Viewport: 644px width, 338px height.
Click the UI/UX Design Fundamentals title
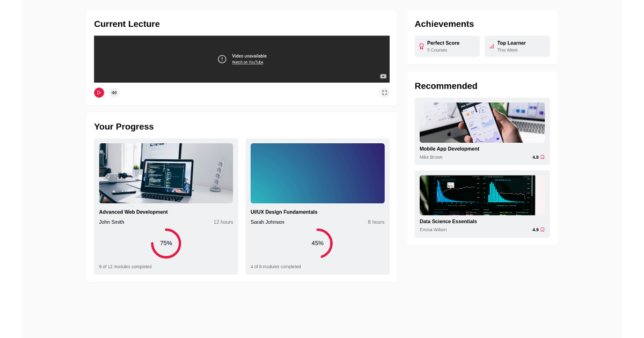click(x=284, y=212)
